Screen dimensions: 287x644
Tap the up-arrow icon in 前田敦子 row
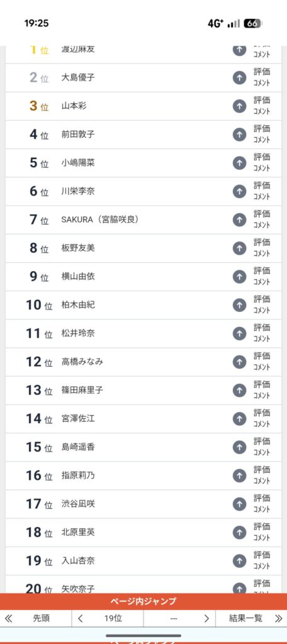(239, 135)
